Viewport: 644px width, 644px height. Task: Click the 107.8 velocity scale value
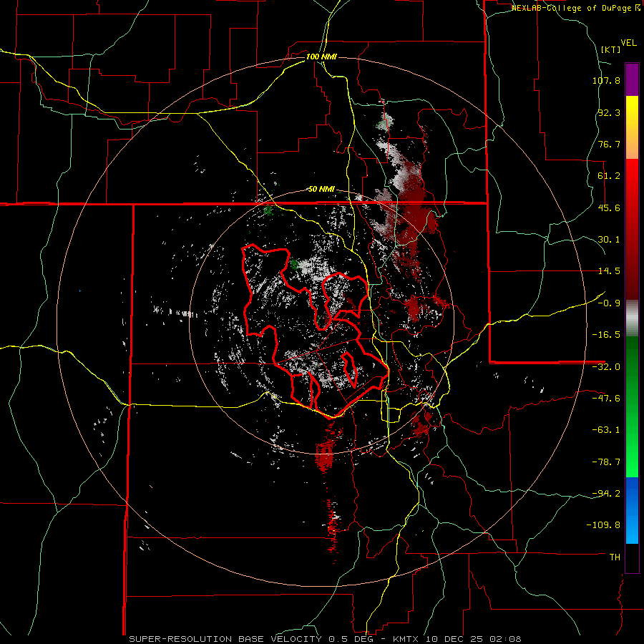click(x=606, y=80)
